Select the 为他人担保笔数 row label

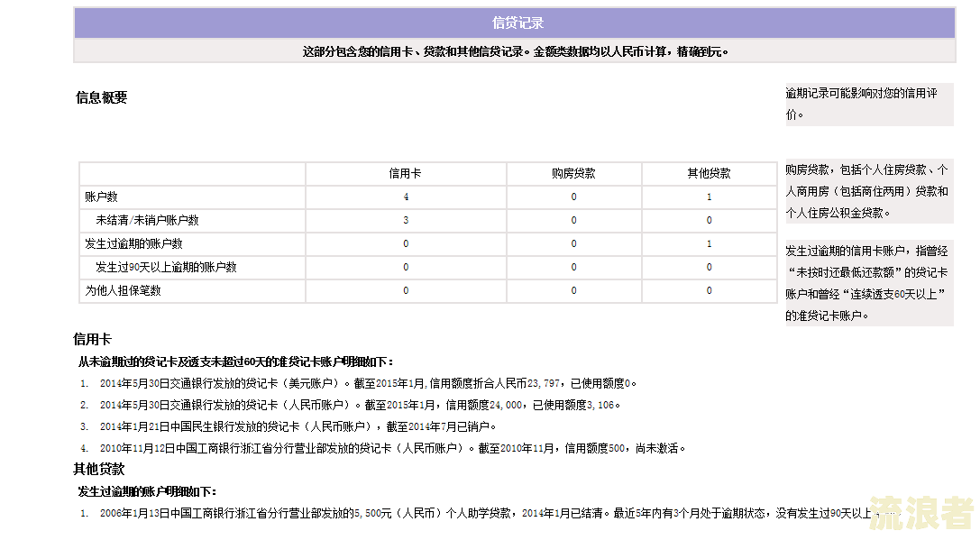124,290
